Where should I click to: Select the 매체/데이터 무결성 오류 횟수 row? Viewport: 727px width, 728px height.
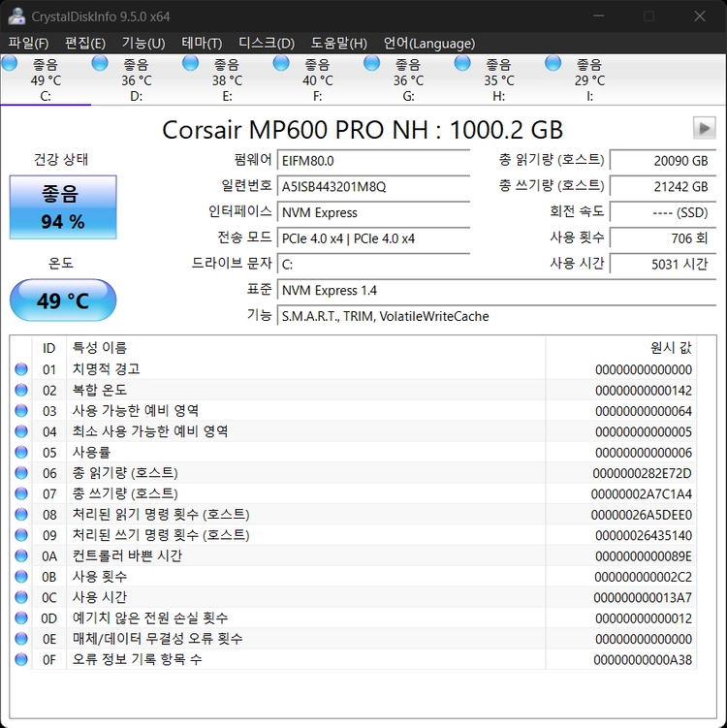353,639
